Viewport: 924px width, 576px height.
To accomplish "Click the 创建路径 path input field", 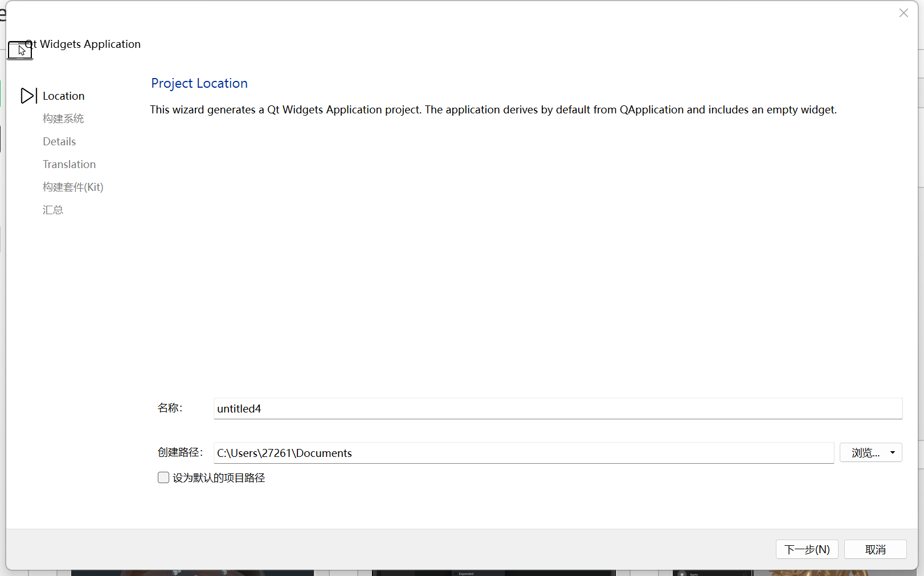I will [x=524, y=453].
